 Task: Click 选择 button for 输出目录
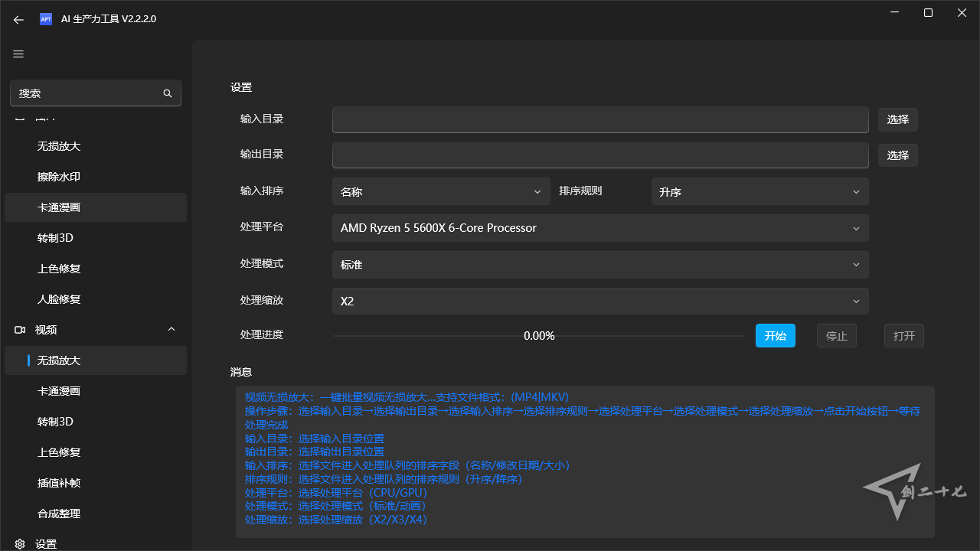898,155
